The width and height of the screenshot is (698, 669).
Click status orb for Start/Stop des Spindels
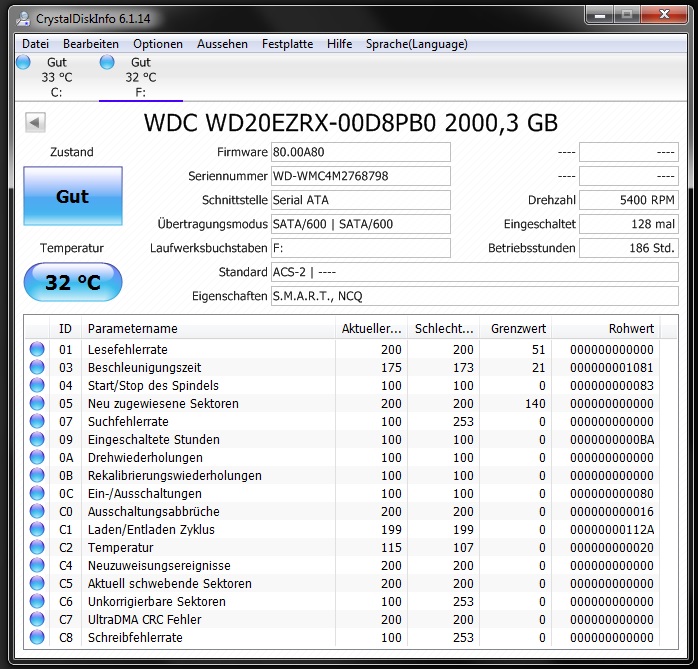tap(37, 385)
